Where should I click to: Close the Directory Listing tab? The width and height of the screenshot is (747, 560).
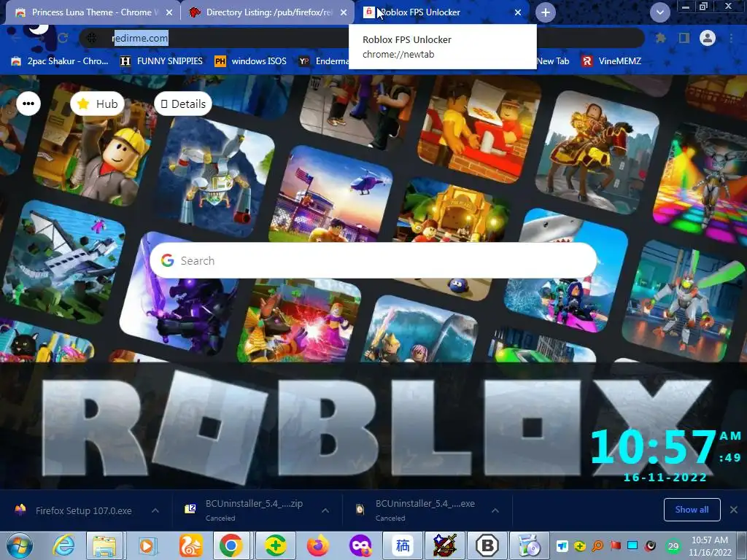pyautogui.click(x=344, y=13)
